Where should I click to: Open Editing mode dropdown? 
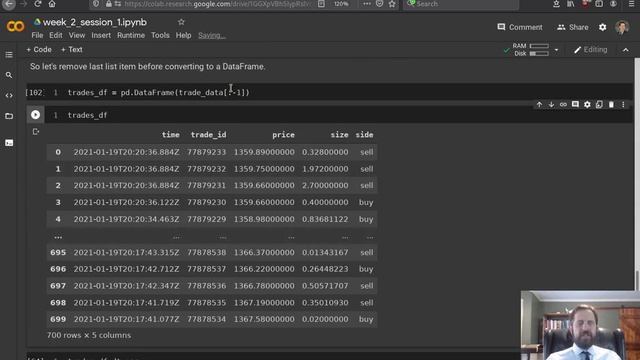[x=591, y=50]
